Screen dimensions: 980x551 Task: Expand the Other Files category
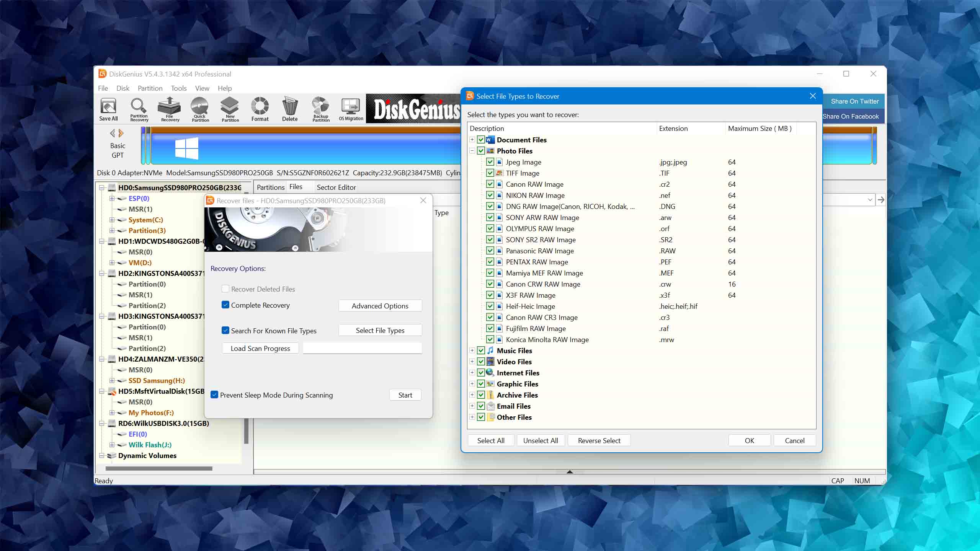point(472,417)
